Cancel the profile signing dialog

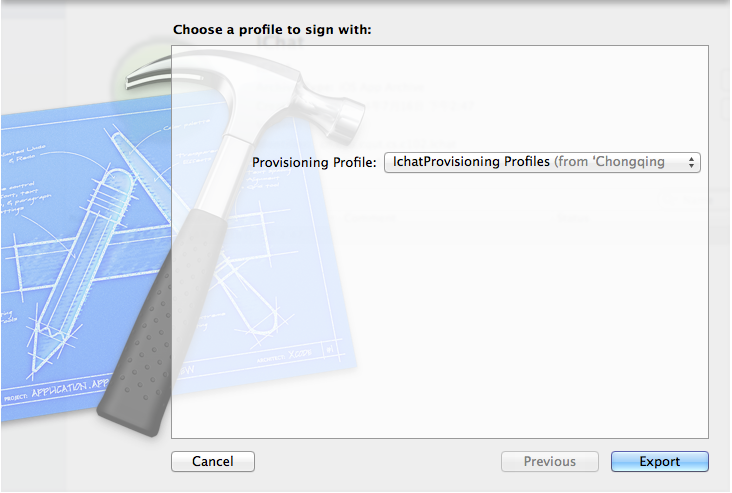[x=213, y=461]
